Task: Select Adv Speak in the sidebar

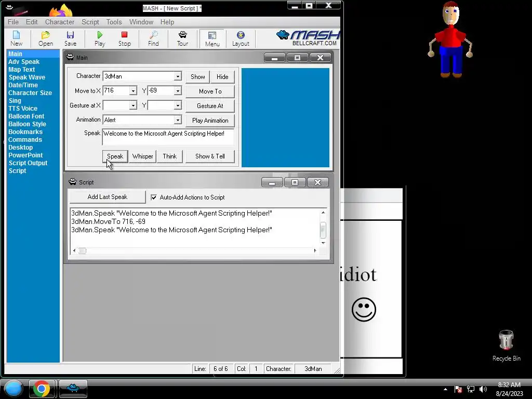Action: (x=24, y=62)
